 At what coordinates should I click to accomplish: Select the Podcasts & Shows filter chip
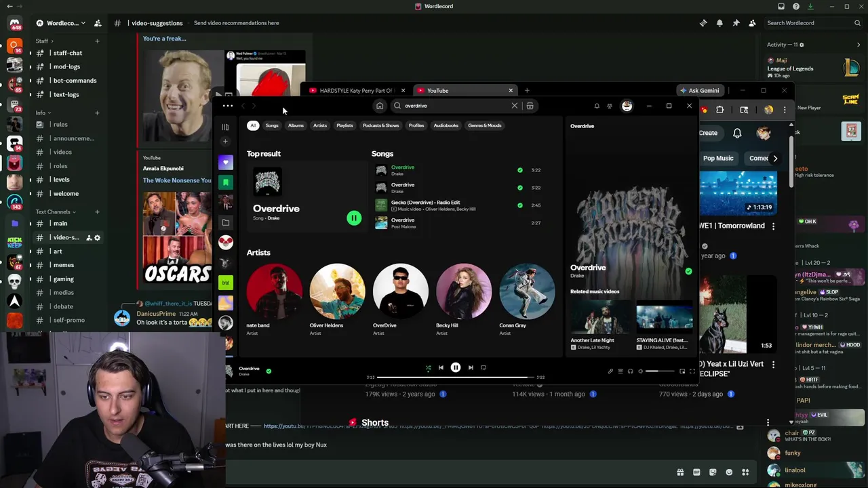(380, 125)
